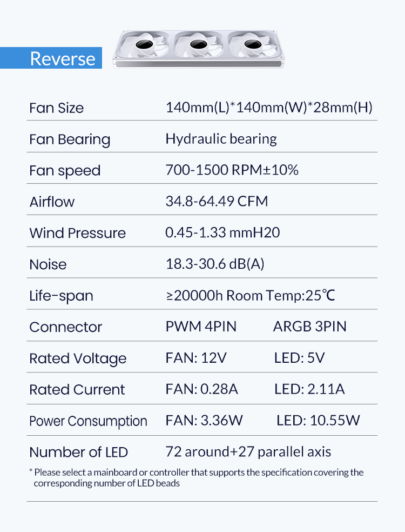Select the Hydraulic bearing text
This screenshot has height=532, width=405.
pos(221,139)
